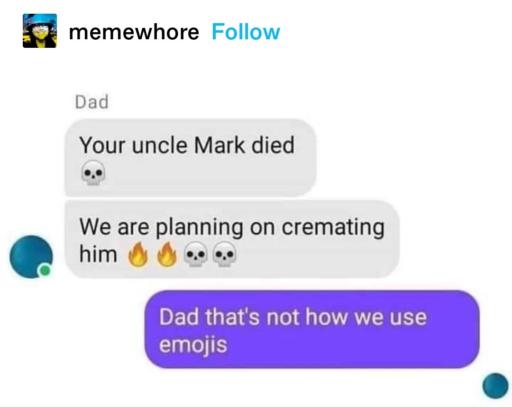The image size is (512, 407).
Task: Open Dad's round blue chat avatar
Action: pos(31,257)
